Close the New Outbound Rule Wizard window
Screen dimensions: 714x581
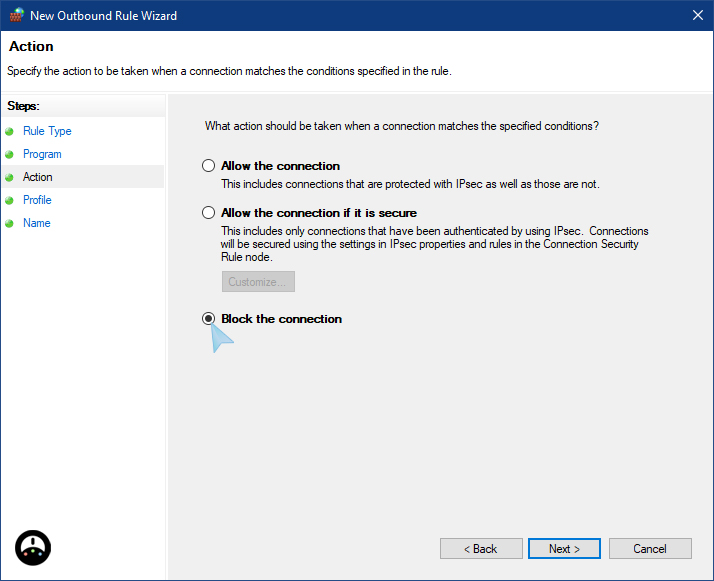coord(698,15)
